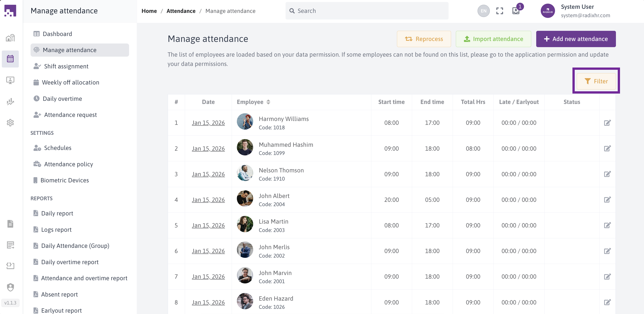Open settings gear in left icon rail
This screenshot has width=644, height=314.
coord(10,123)
